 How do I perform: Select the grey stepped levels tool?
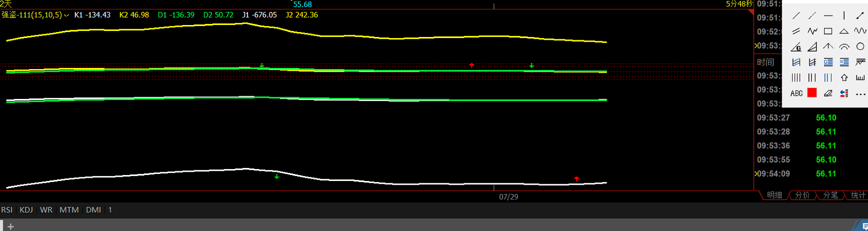[860, 62]
